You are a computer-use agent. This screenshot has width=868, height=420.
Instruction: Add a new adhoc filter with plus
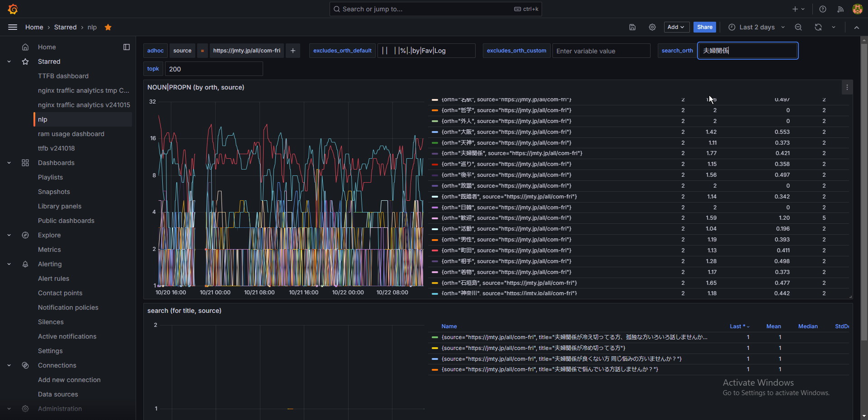[x=293, y=51]
